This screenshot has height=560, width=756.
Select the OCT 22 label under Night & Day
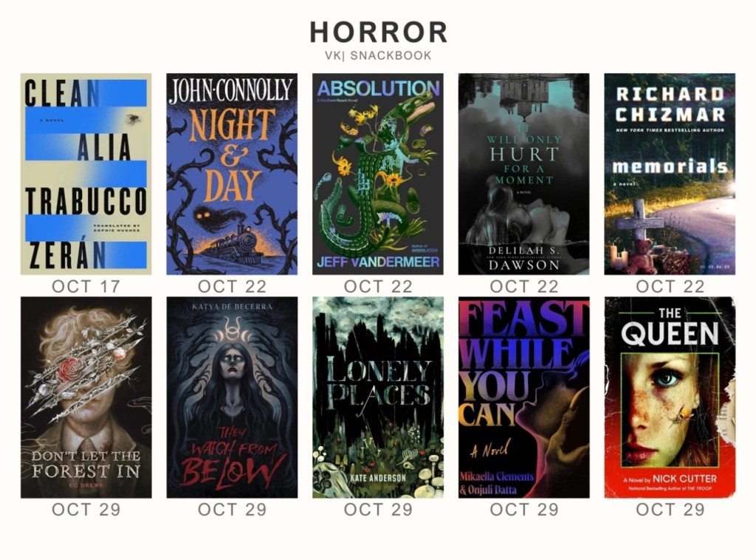[x=232, y=287]
